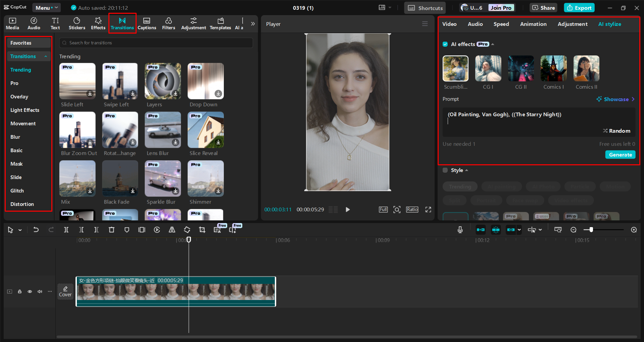The width and height of the screenshot is (644, 342).
Task: Lock the video track
Action: pos(19,291)
